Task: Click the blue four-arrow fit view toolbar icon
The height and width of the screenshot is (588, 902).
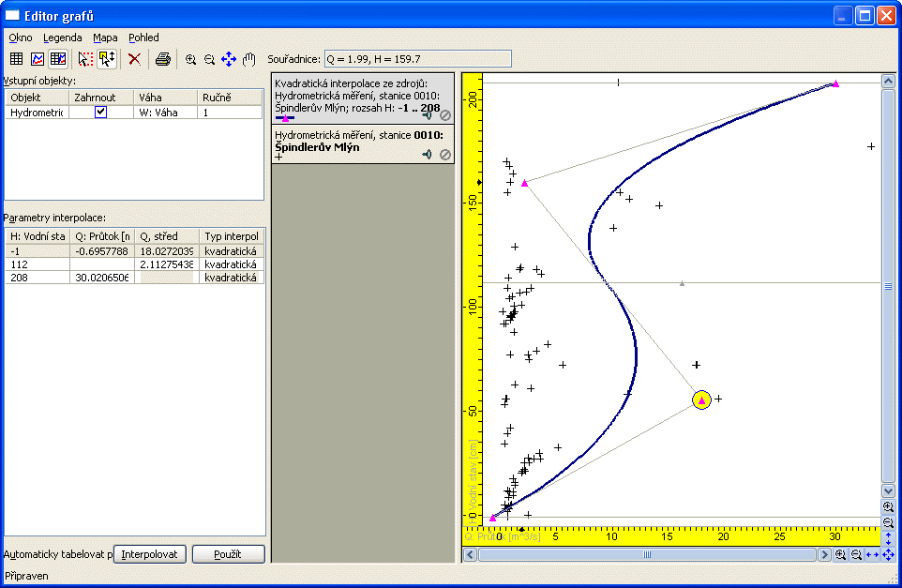Action: click(229, 59)
